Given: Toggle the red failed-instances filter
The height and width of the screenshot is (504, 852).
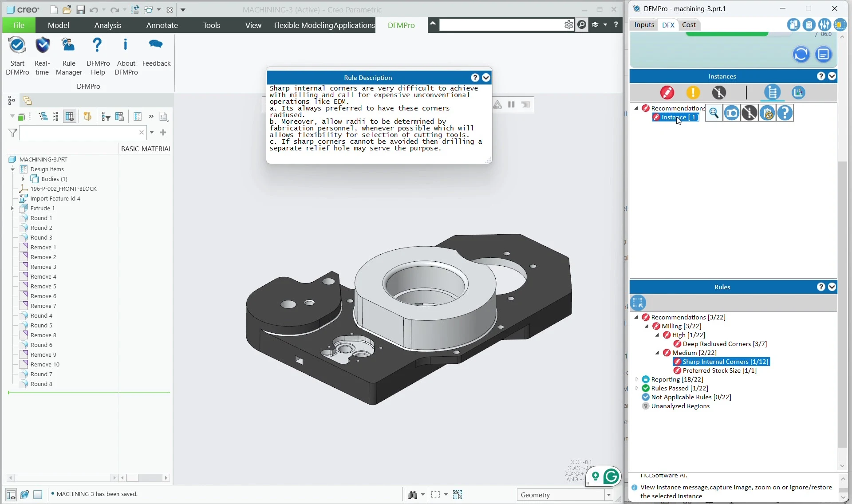Looking at the screenshot, I should pos(667,93).
